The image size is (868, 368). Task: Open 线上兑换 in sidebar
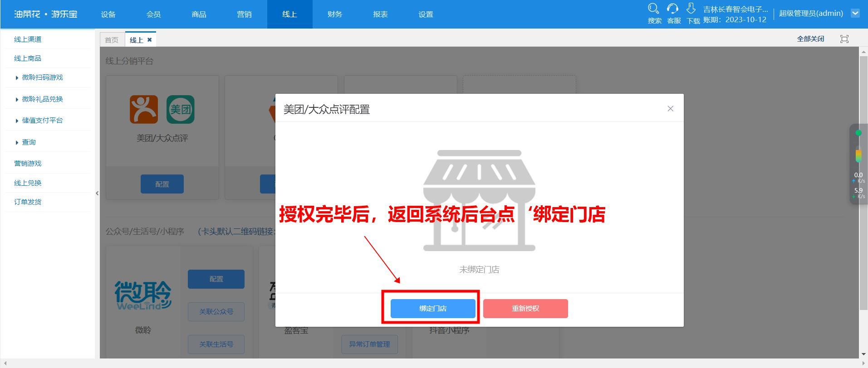point(28,183)
